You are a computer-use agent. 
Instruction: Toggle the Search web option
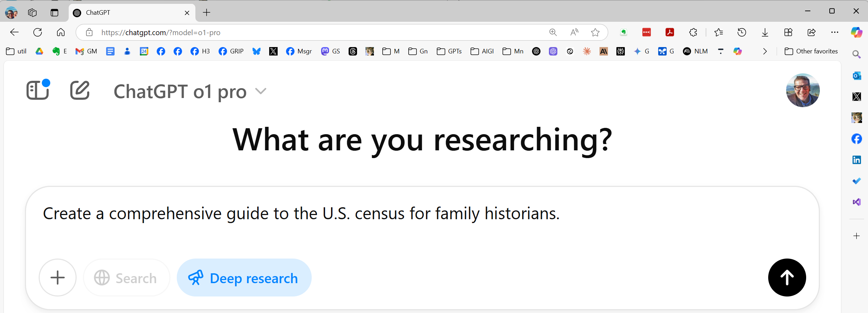pyautogui.click(x=127, y=278)
